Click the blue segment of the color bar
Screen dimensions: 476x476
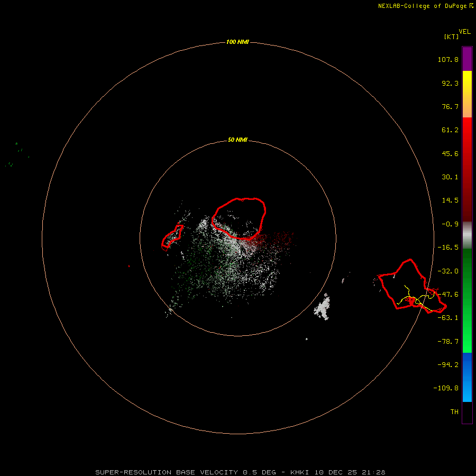click(x=467, y=377)
